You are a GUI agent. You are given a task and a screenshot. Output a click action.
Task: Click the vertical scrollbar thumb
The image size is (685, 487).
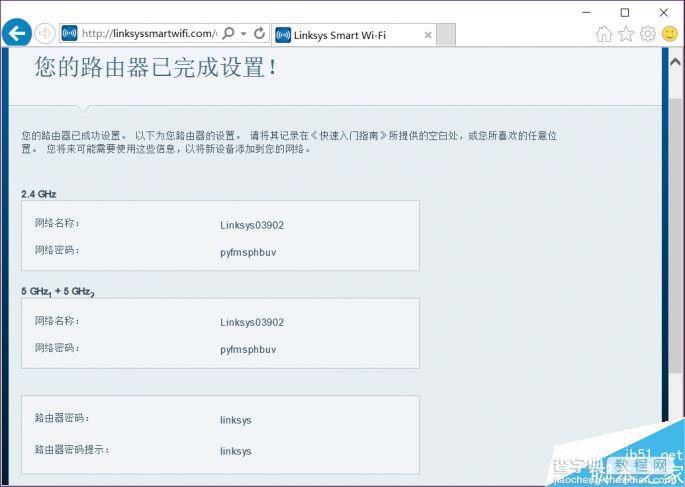[x=675, y=236]
